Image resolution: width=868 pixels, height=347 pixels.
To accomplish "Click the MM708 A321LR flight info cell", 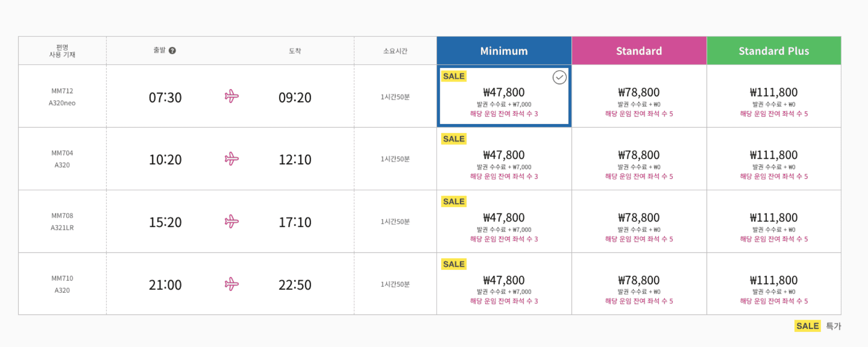I will 62,222.
